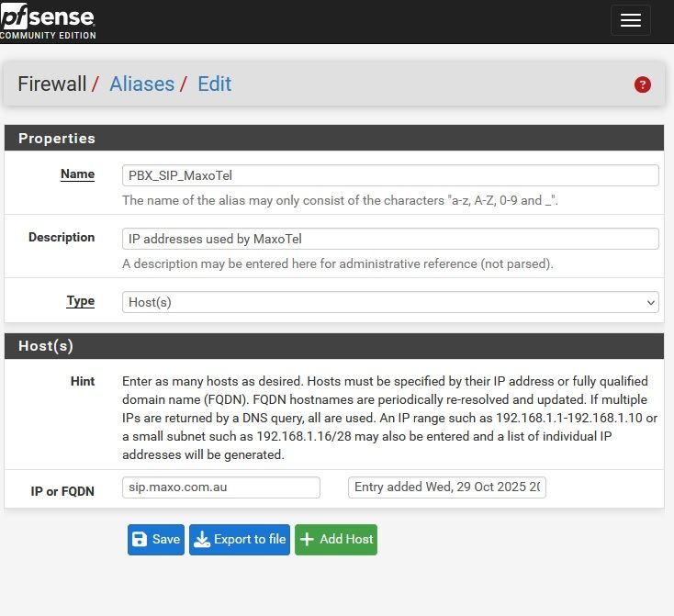Image resolution: width=674 pixels, height=616 pixels.
Task: Click the Properties panel header
Action: (333, 139)
